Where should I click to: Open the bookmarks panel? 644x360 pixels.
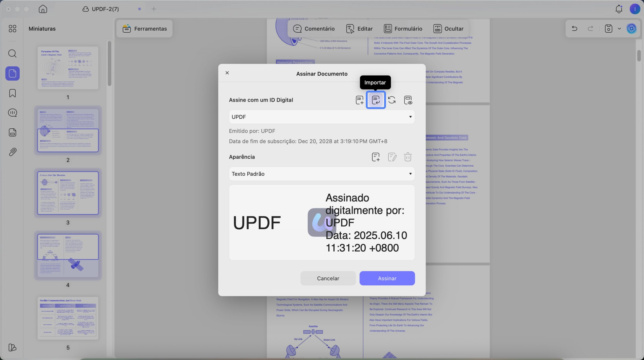12,93
